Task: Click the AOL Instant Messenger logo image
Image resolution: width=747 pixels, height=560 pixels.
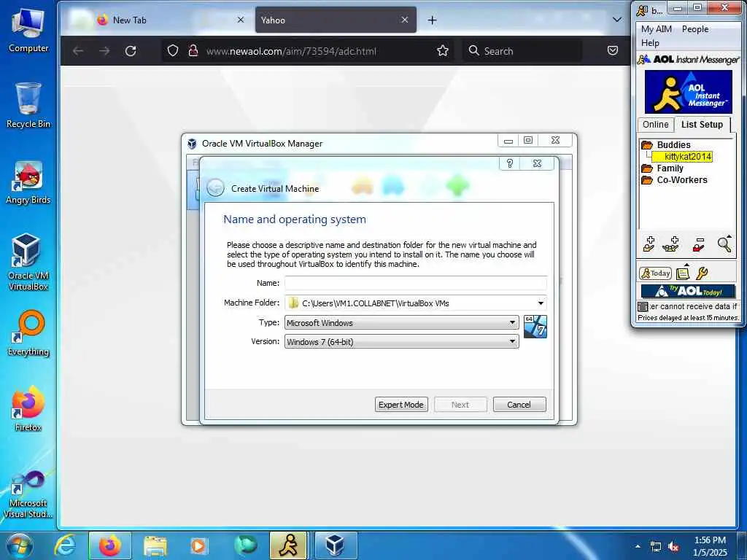Action: [x=689, y=91]
